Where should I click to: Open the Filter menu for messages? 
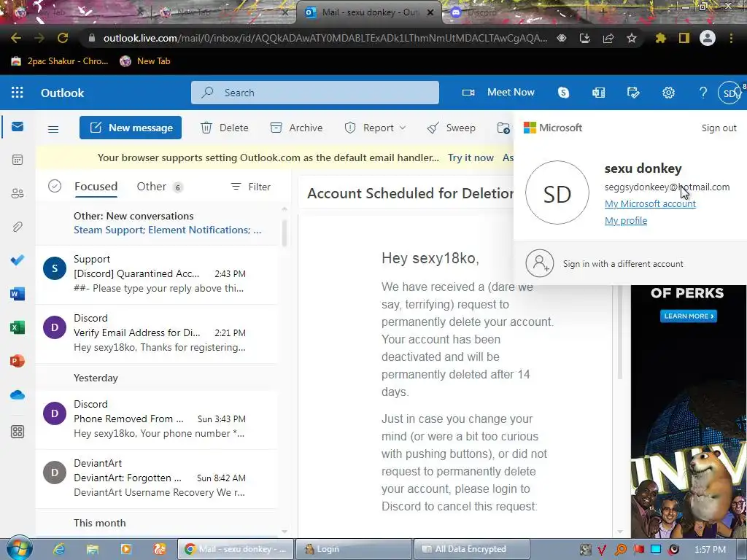click(x=251, y=187)
